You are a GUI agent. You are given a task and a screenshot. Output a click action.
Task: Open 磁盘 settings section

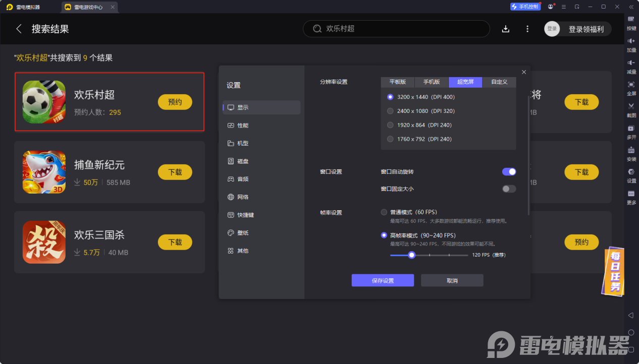[261, 161]
